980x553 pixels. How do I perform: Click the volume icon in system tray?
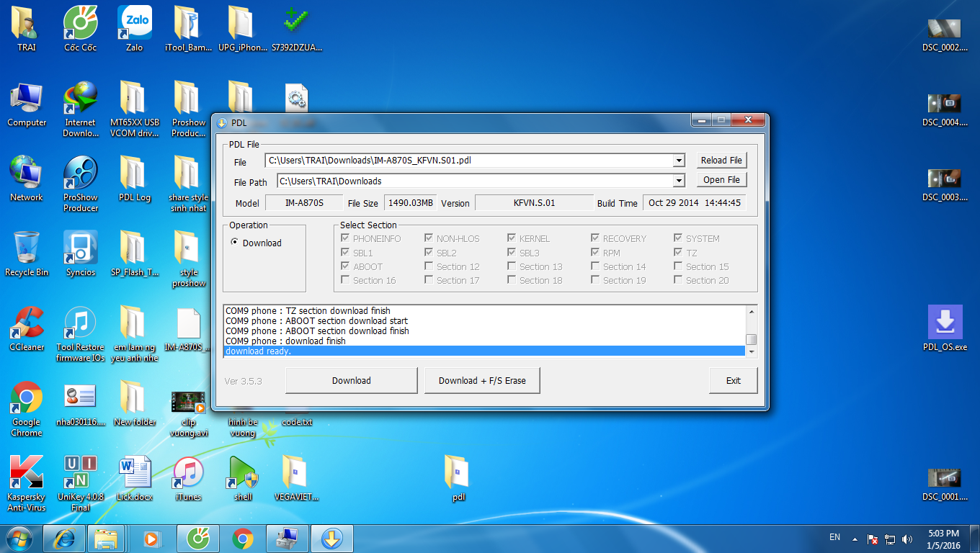(907, 539)
